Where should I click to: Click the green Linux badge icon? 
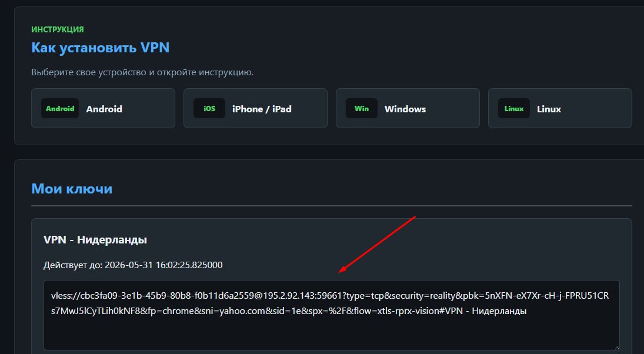[514, 108]
